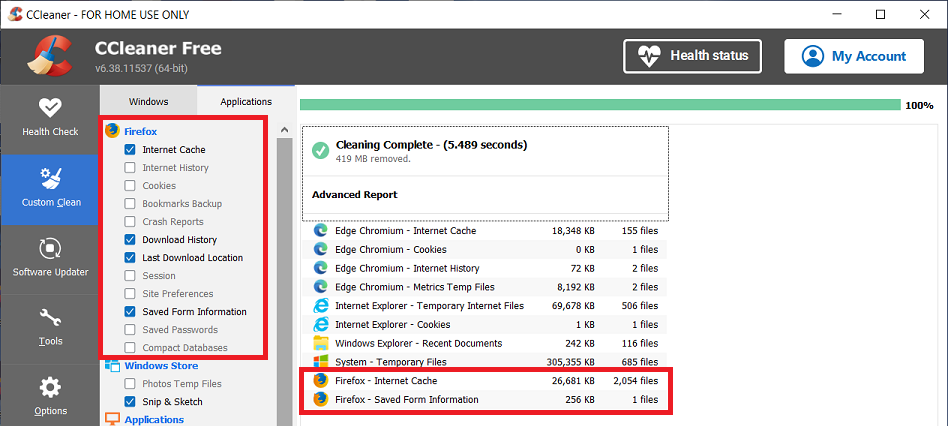This screenshot has width=948, height=426.
Task: Click the CCleaner title bar app icon
Action: point(16,14)
